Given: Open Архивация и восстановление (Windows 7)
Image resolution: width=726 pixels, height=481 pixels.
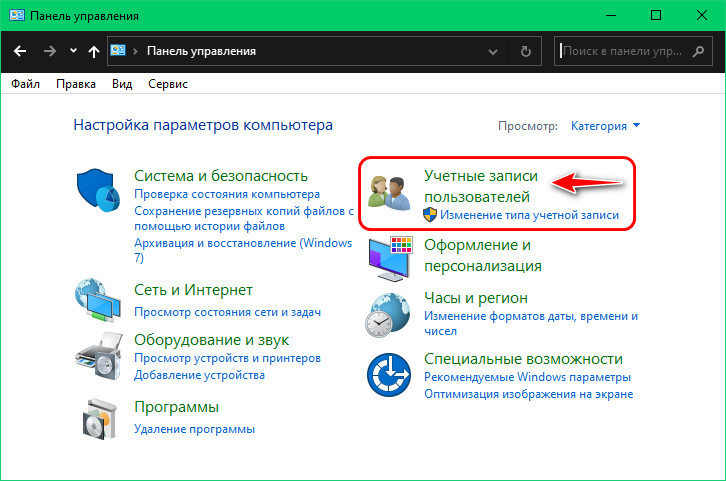Looking at the screenshot, I should pyautogui.click(x=243, y=250).
